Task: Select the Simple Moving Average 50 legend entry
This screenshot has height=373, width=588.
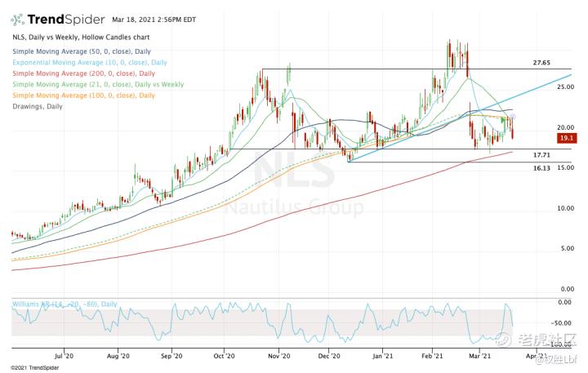Action: [82, 51]
